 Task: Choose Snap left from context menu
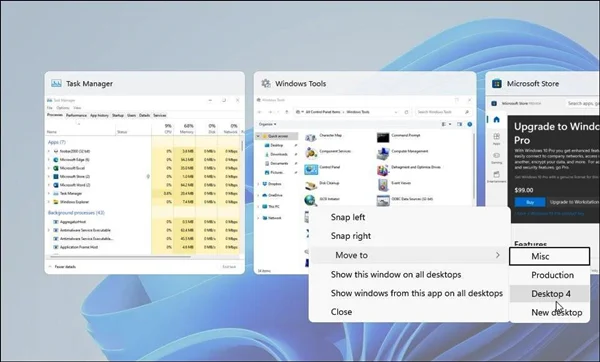(348, 217)
